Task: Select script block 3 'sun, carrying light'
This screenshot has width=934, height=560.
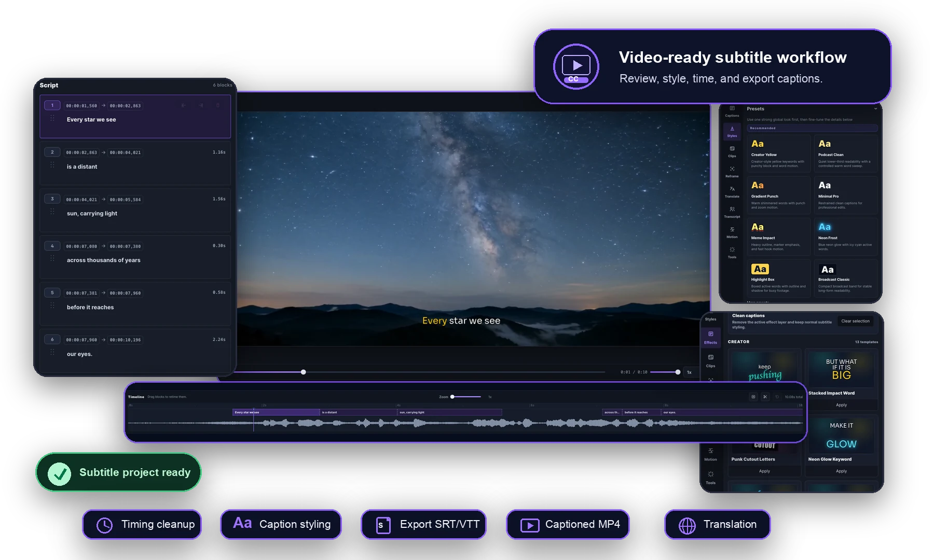Action: (x=135, y=211)
